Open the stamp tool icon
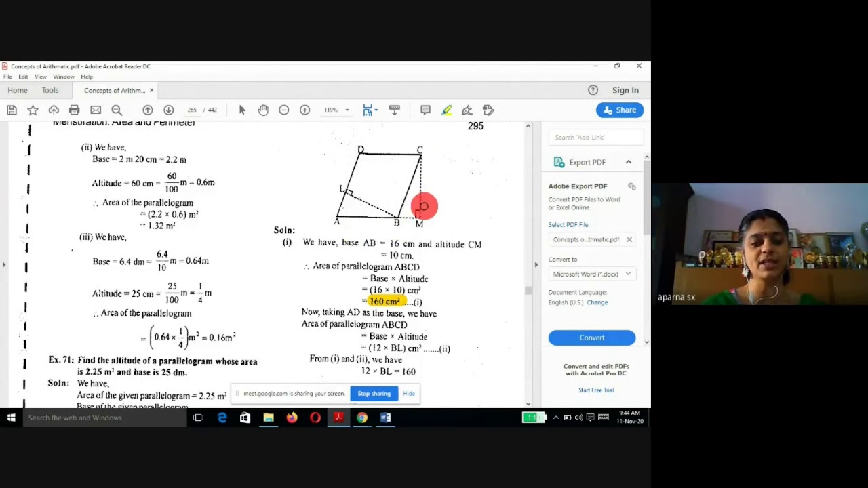The height and width of the screenshot is (488, 868). point(488,110)
